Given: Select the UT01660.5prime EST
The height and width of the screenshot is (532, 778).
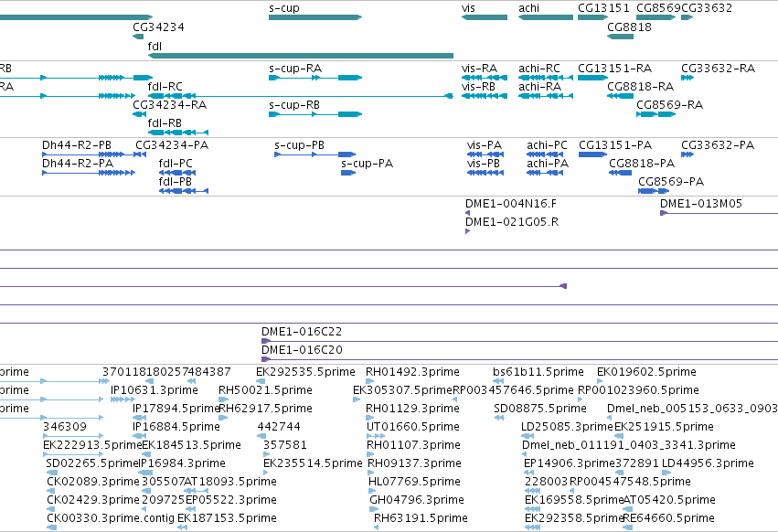Looking at the screenshot, I should tap(376, 436).
